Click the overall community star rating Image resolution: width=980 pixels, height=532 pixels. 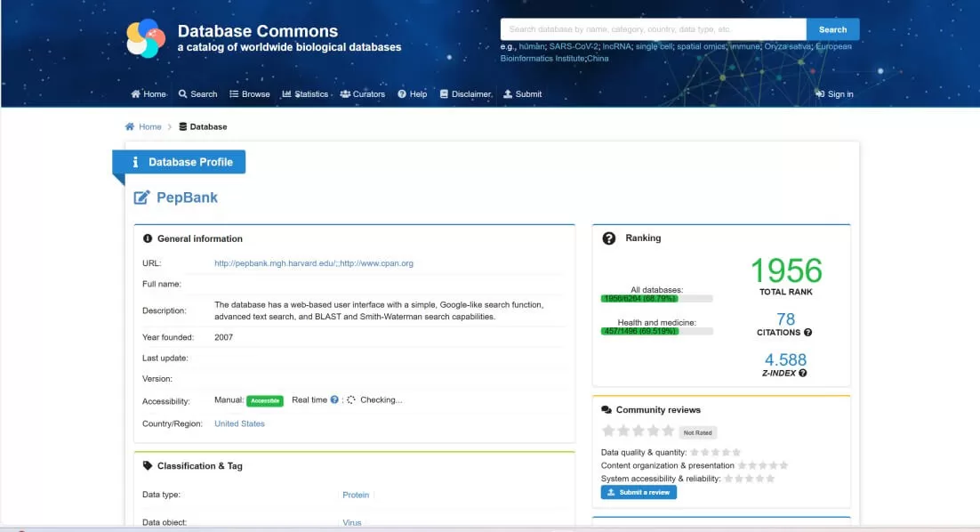point(639,431)
